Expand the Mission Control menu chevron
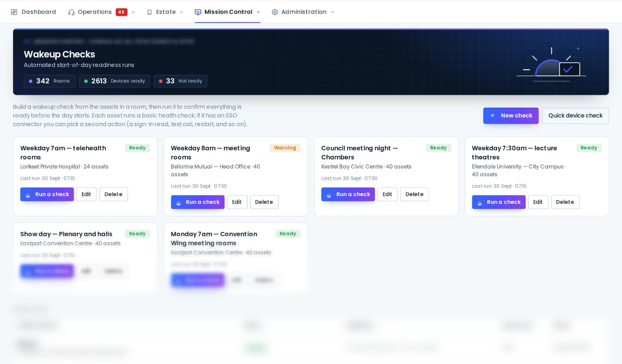The image size is (622, 364). click(258, 12)
